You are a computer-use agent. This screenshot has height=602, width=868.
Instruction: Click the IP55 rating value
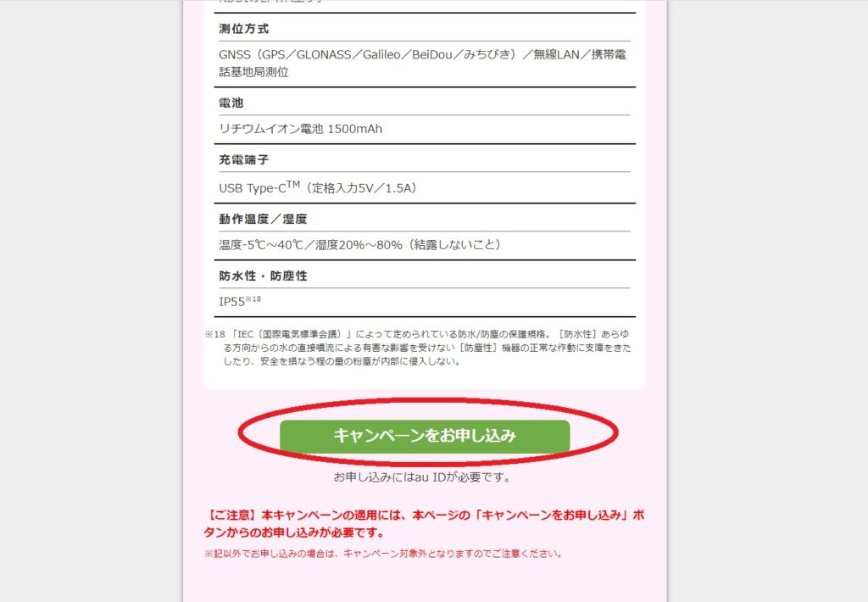click(231, 303)
